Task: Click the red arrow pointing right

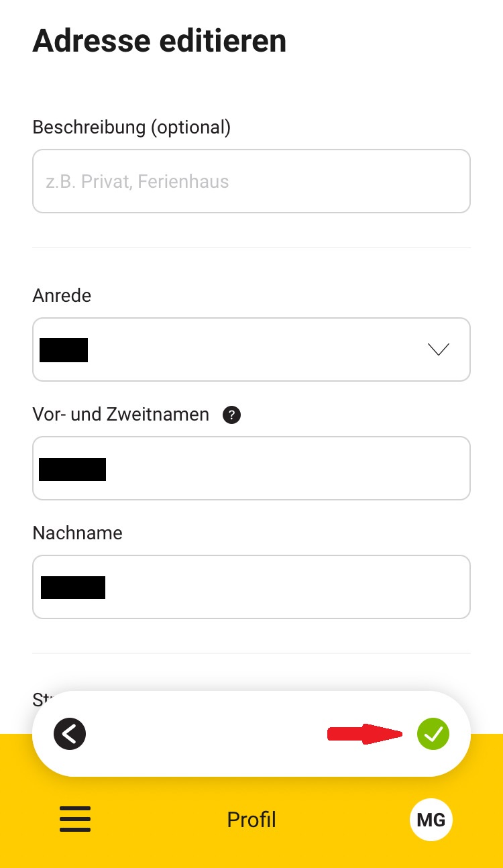Action: click(x=364, y=734)
